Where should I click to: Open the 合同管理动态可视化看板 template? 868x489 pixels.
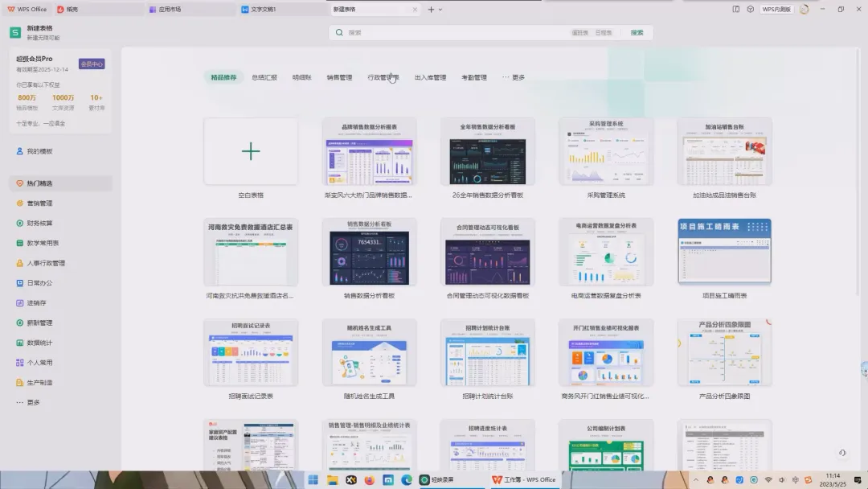click(x=488, y=252)
